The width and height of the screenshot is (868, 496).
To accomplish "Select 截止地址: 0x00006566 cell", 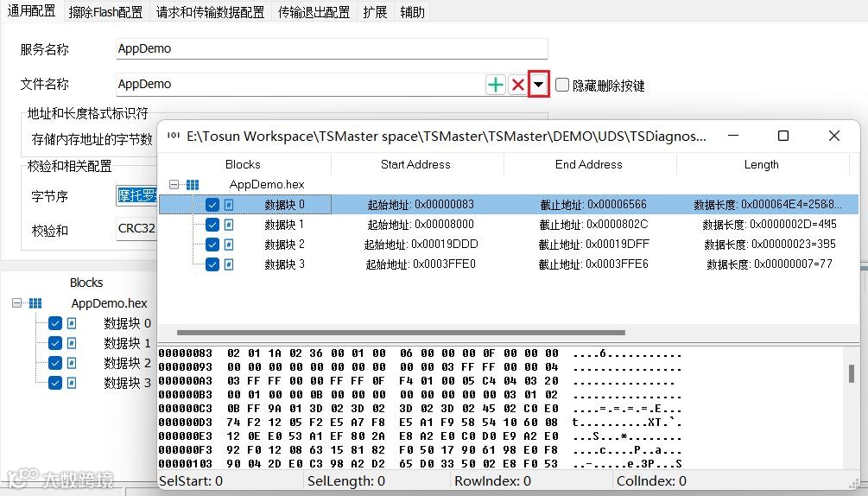I will tap(593, 204).
